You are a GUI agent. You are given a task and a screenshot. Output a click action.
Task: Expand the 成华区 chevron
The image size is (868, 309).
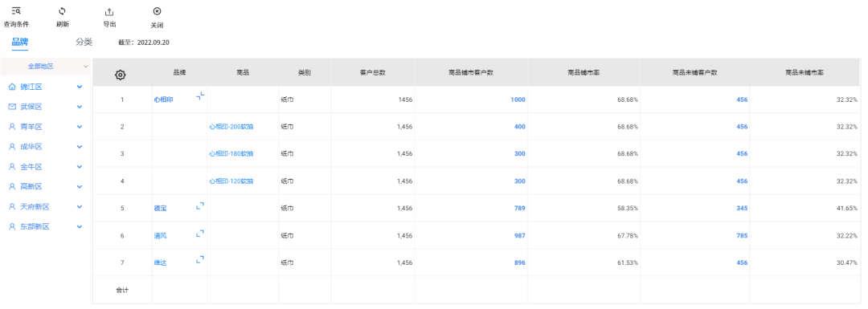(x=80, y=147)
